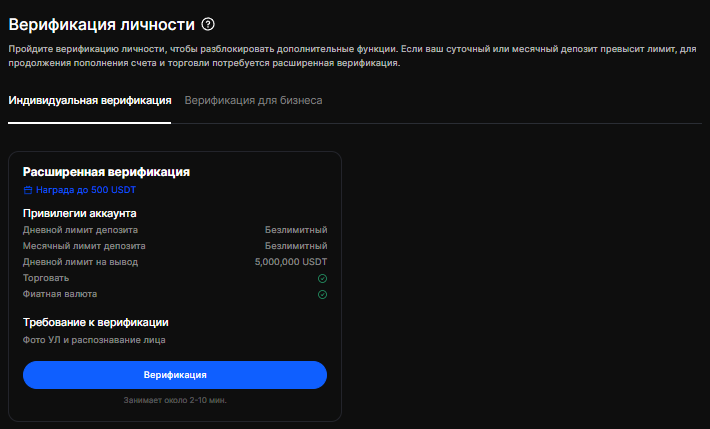Select the Дневной лимит депозита row label
The width and height of the screenshot is (710, 429).
tap(80, 230)
